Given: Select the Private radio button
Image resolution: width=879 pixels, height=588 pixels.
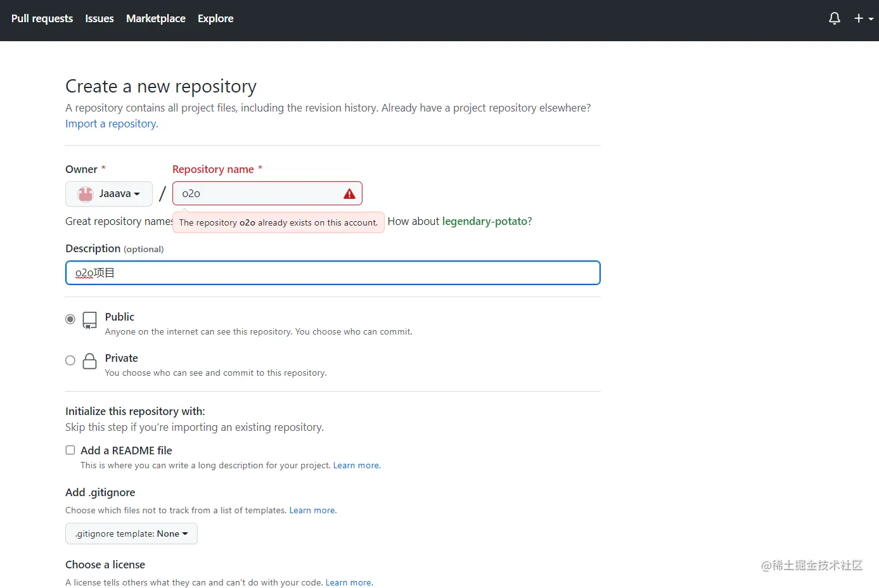Looking at the screenshot, I should (70, 361).
